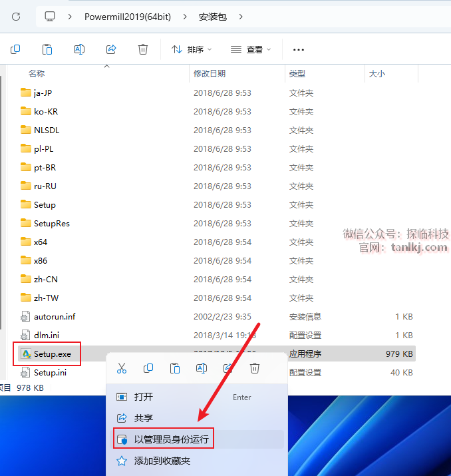
Task: Open the three-dot more options menu
Action: (299, 49)
